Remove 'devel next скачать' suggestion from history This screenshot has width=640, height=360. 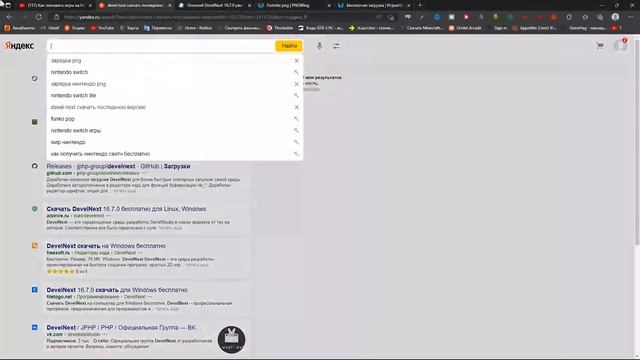pyautogui.click(x=297, y=107)
